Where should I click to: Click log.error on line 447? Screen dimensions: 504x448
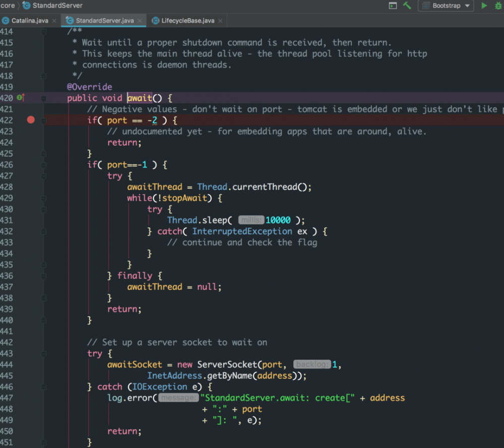point(130,398)
